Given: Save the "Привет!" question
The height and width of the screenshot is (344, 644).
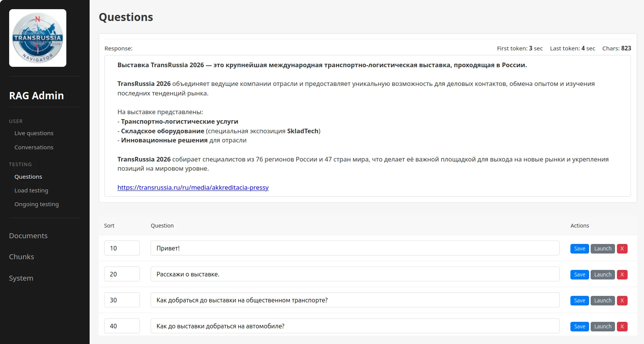Looking at the screenshot, I should [x=580, y=249].
